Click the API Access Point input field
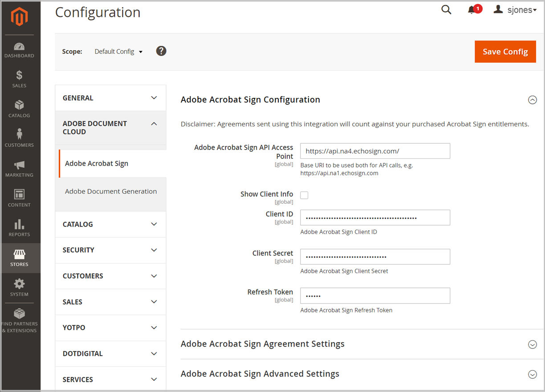Screen dimensions: 545x392 375,151
